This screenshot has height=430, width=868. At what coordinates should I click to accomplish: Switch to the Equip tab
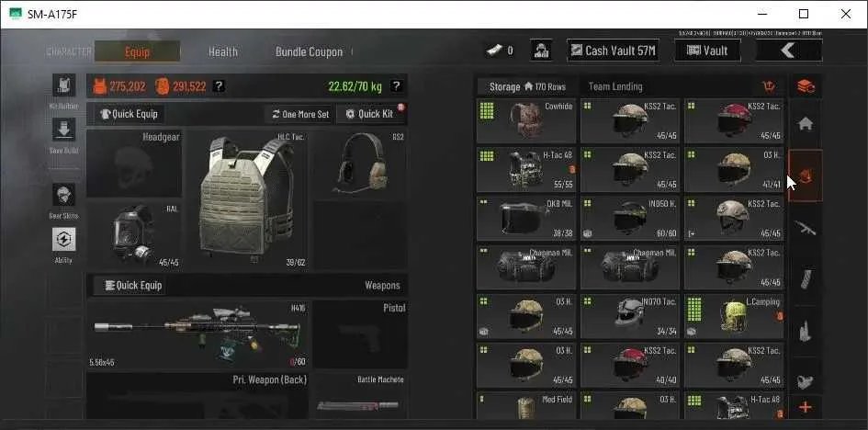click(x=137, y=52)
